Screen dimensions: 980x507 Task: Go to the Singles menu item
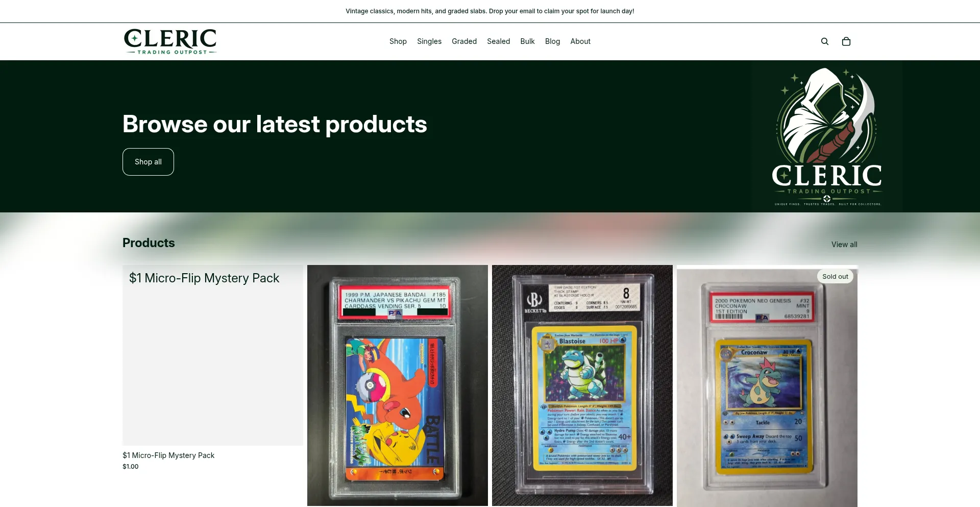pos(429,41)
